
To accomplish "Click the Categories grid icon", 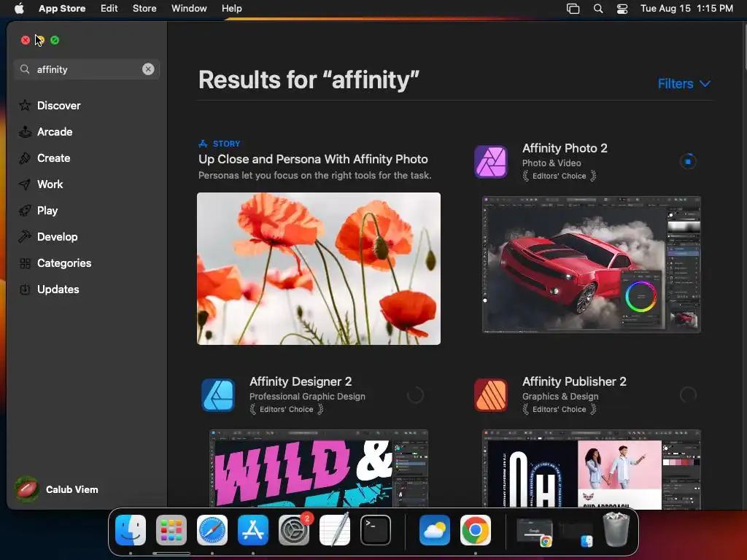I will pyautogui.click(x=25, y=263).
